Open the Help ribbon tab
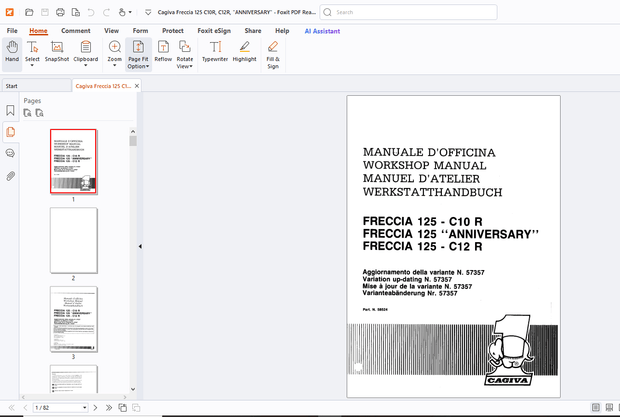Image resolution: width=620 pixels, height=417 pixels. (282, 31)
